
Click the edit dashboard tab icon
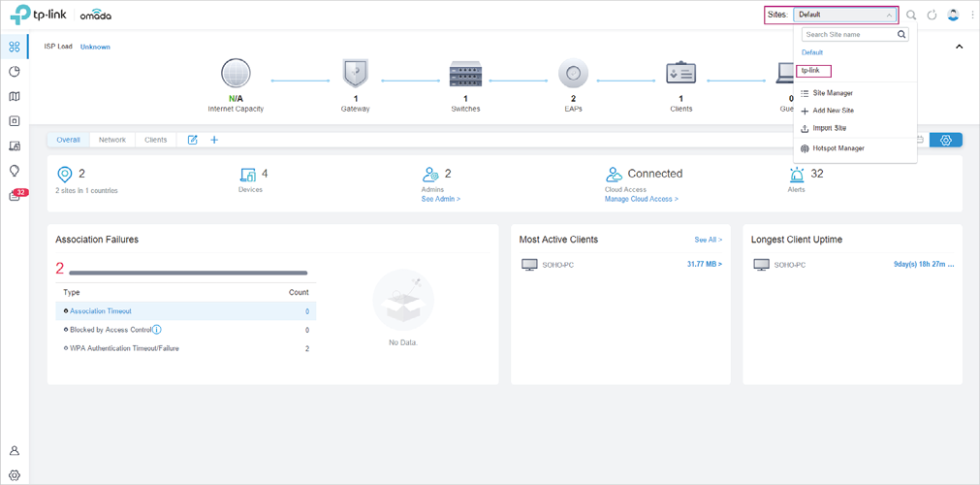193,140
